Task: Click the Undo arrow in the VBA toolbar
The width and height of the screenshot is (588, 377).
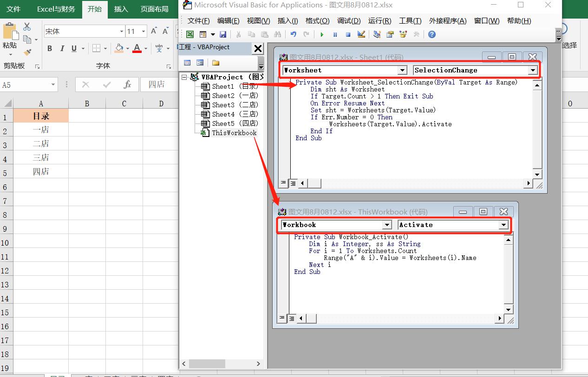Action: (293, 34)
